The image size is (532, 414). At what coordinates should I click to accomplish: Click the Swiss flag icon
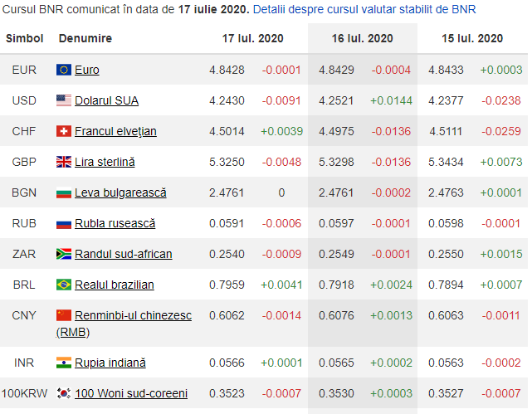63,131
